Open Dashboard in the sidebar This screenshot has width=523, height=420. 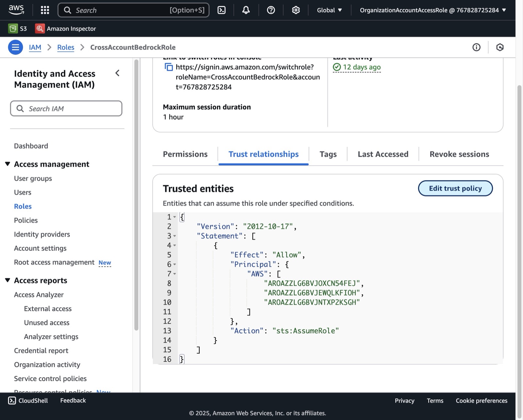31,146
